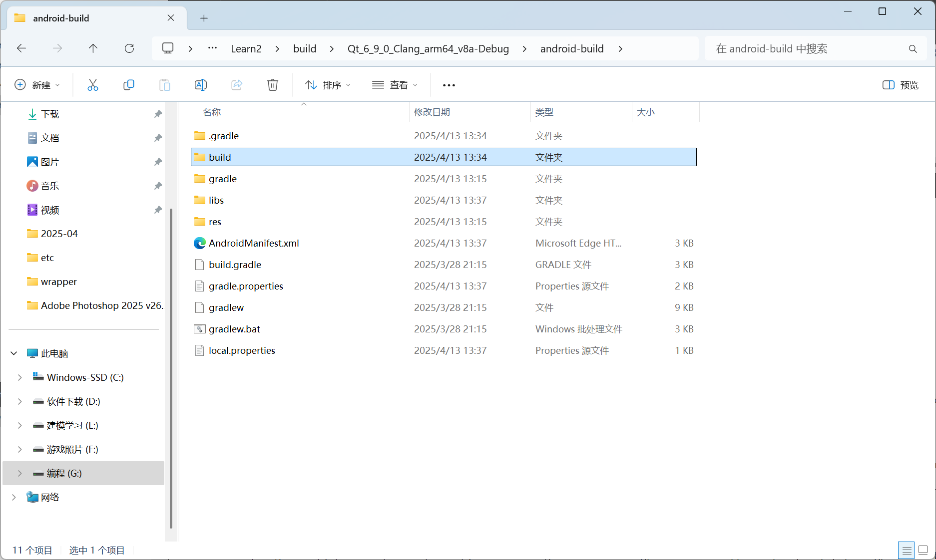Open a new tab with plus button

pos(204,18)
